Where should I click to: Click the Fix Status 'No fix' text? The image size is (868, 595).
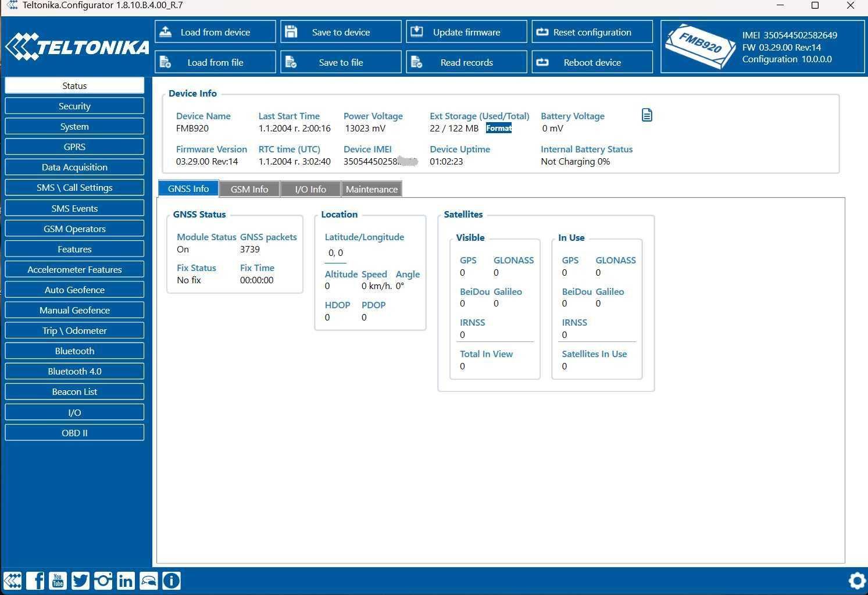[x=189, y=280]
